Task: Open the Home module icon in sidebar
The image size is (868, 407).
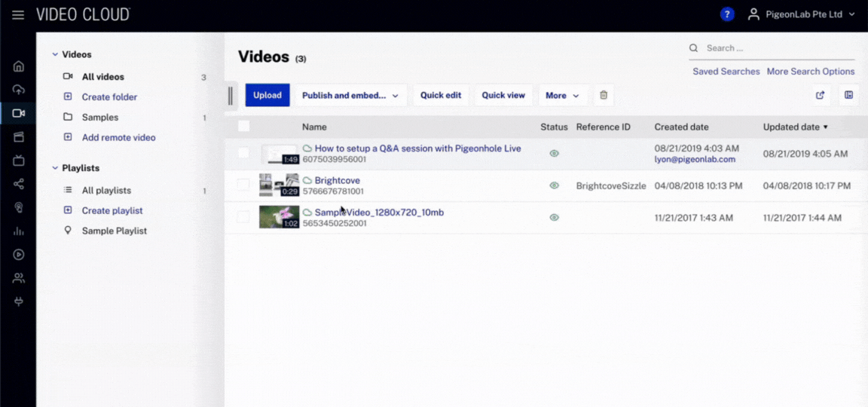Action: click(x=18, y=66)
